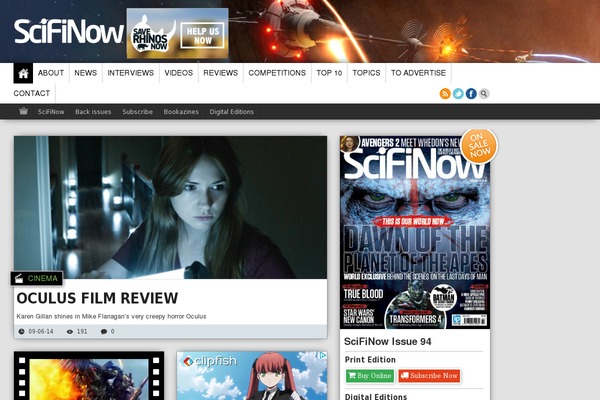Open the Bookazines link
600x400 pixels.
(181, 112)
